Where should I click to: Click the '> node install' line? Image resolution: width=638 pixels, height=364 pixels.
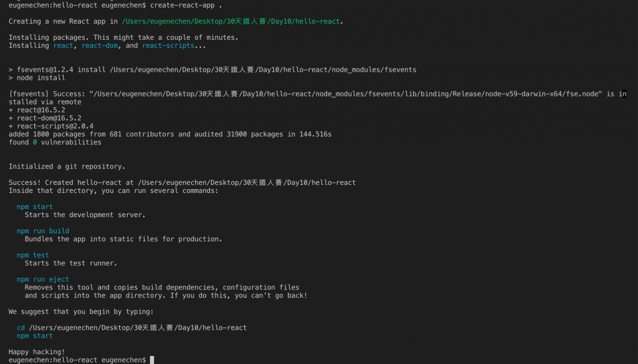tap(37, 78)
